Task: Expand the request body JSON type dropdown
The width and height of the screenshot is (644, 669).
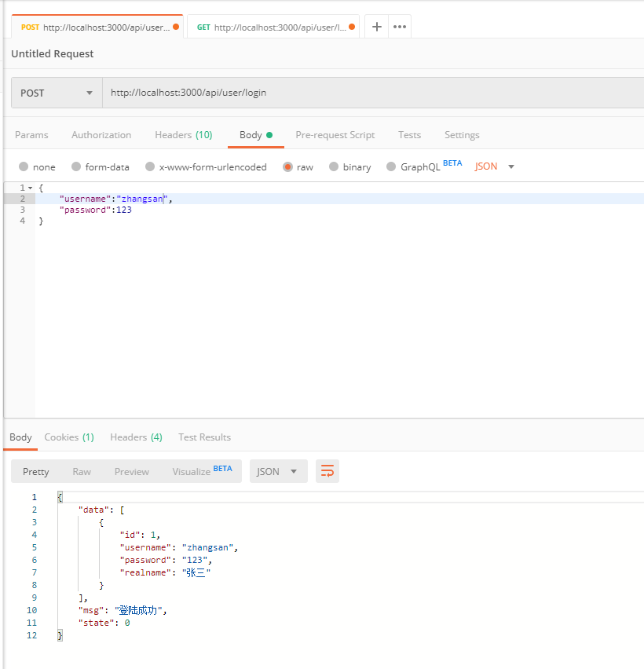Action: click(x=495, y=166)
